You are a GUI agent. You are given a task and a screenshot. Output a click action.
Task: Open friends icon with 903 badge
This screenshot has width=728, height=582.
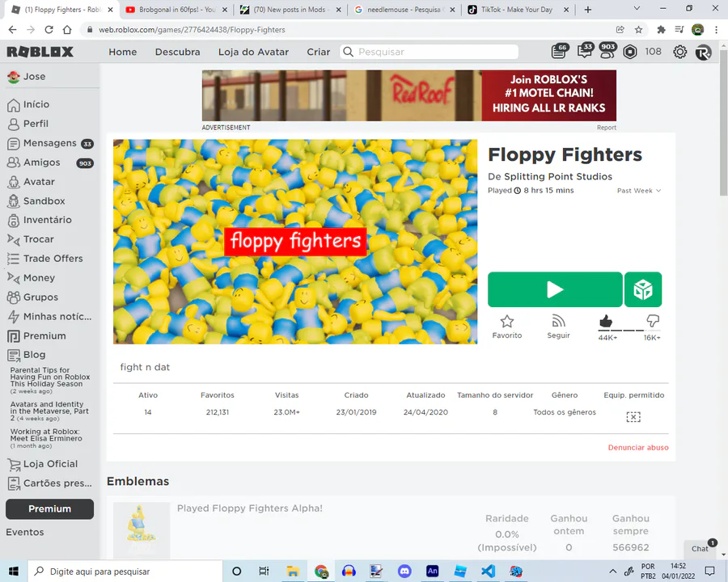[x=607, y=51]
